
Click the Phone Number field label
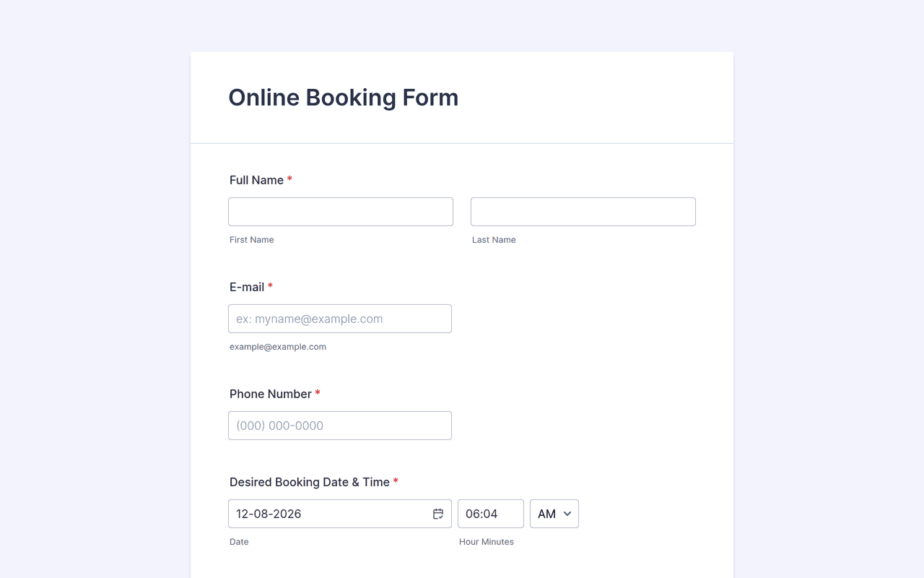tap(271, 394)
